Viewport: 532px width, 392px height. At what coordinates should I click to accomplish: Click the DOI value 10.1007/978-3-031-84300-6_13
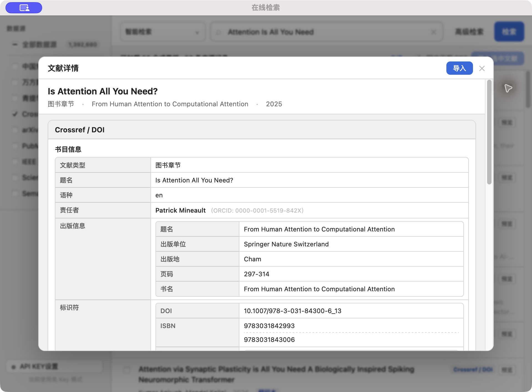(x=293, y=311)
